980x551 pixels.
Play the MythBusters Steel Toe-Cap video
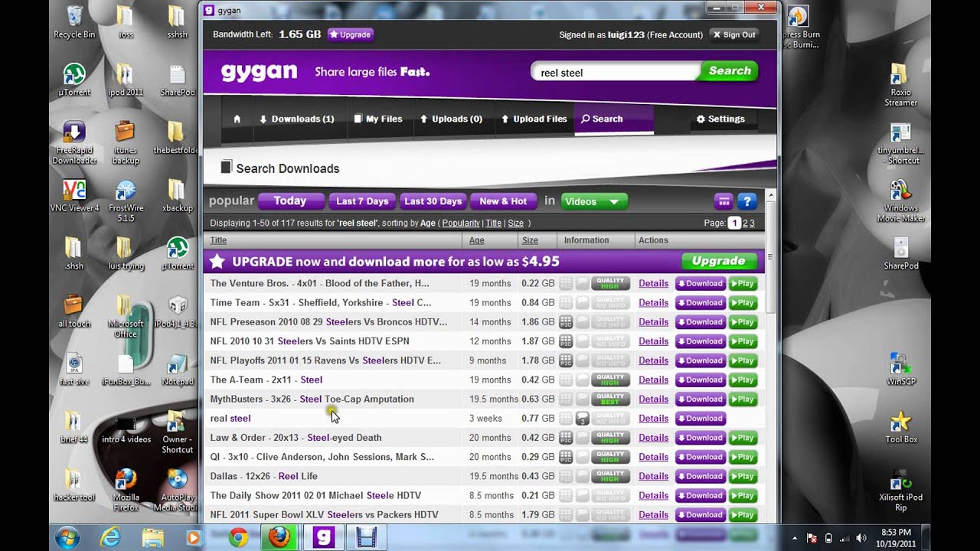pyautogui.click(x=743, y=399)
